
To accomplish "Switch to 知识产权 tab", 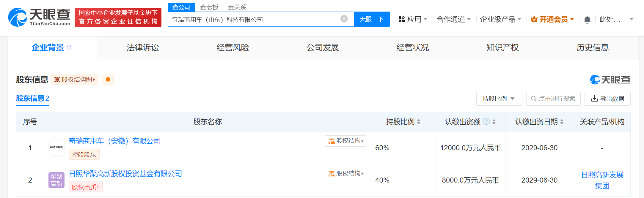I will click(x=502, y=47).
